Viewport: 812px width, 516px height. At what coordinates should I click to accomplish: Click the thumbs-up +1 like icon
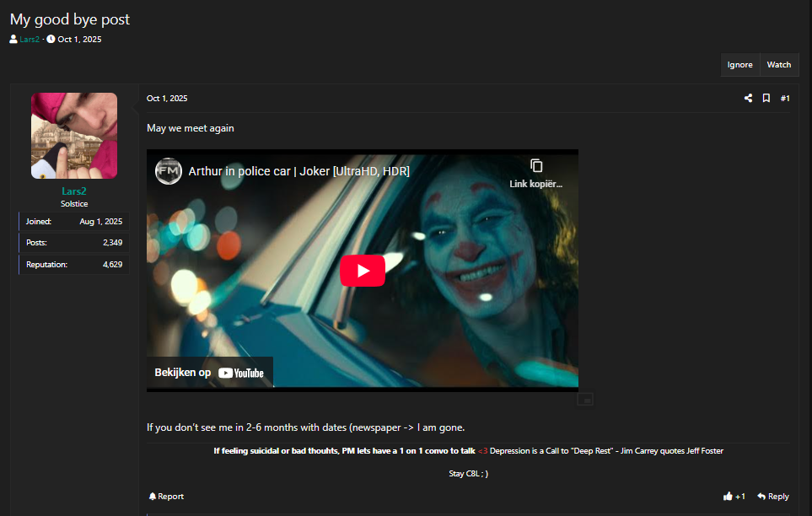(728, 497)
